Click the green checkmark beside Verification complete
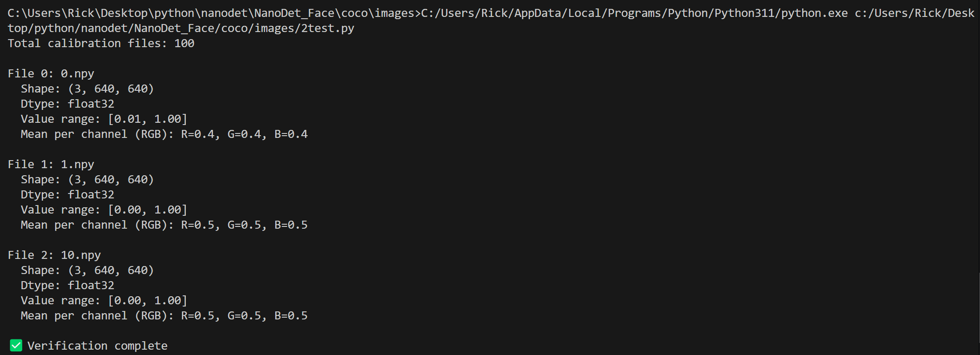 coord(16,345)
